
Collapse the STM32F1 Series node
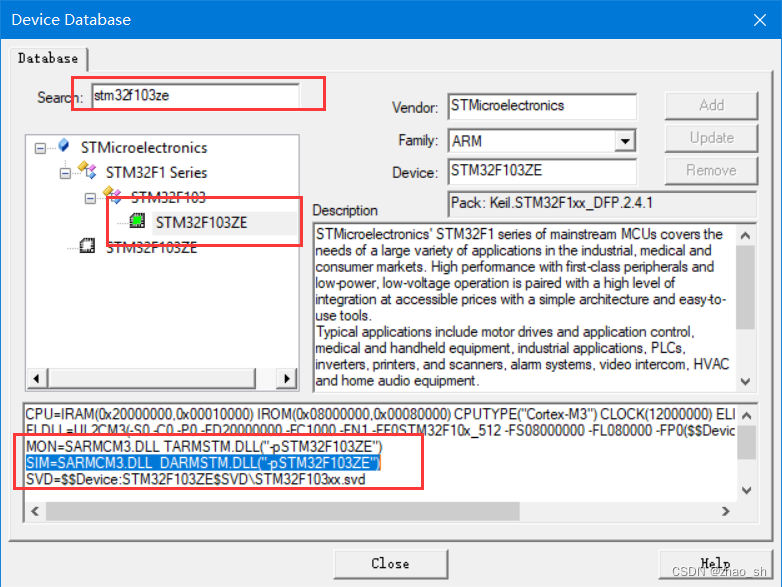pyautogui.click(x=65, y=173)
